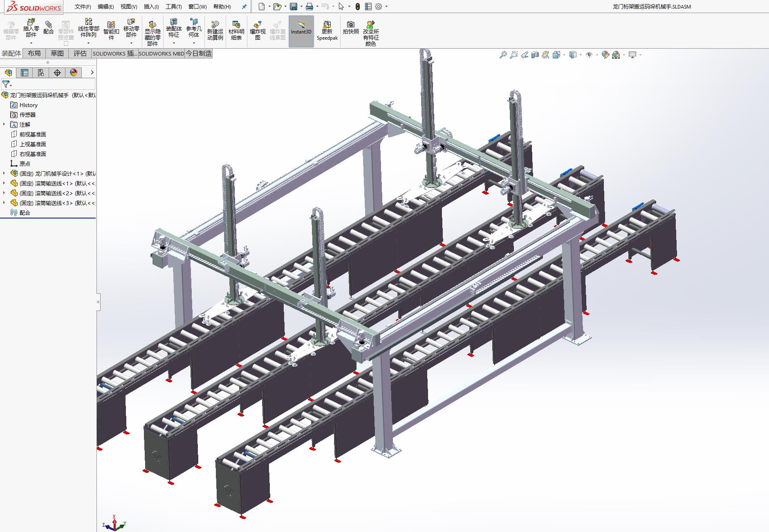Expand the 滚筒输送线<2> component node
This screenshot has height=532, width=769.
coord(4,193)
